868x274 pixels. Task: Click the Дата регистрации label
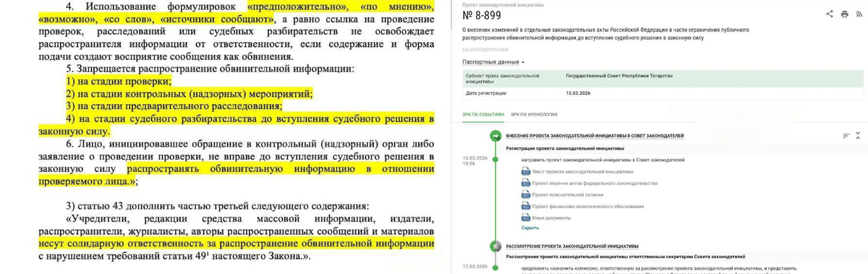pos(485,93)
